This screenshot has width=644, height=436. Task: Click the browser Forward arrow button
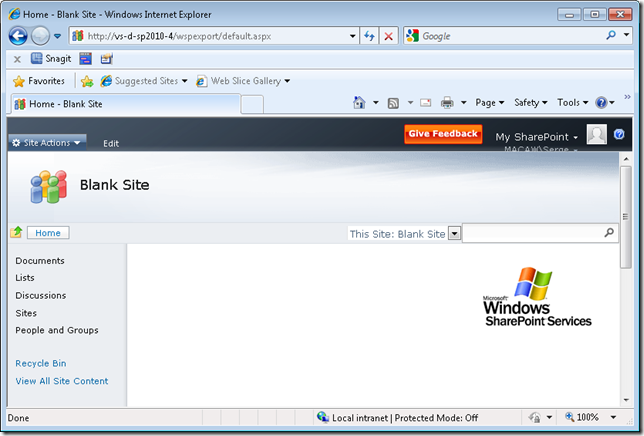pos(40,36)
